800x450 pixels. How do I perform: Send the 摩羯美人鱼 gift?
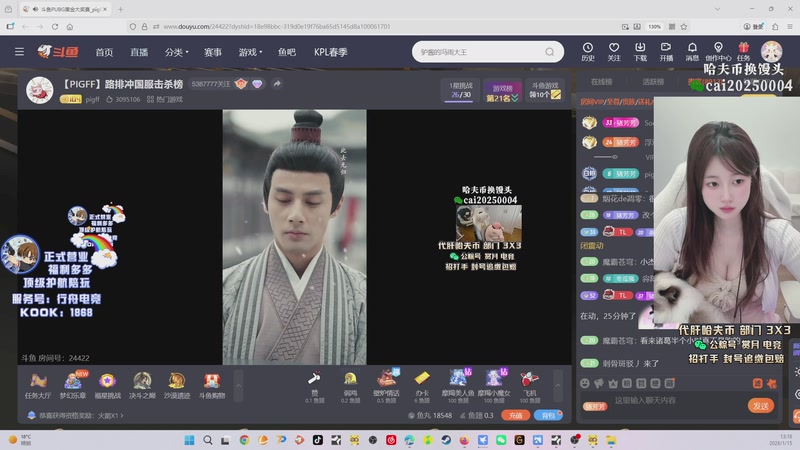[458, 386]
